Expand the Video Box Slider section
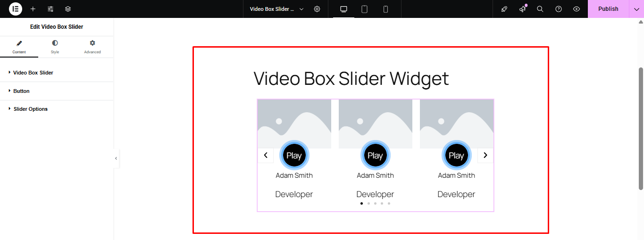The width and height of the screenshot is (644, 240). [57, 73]
